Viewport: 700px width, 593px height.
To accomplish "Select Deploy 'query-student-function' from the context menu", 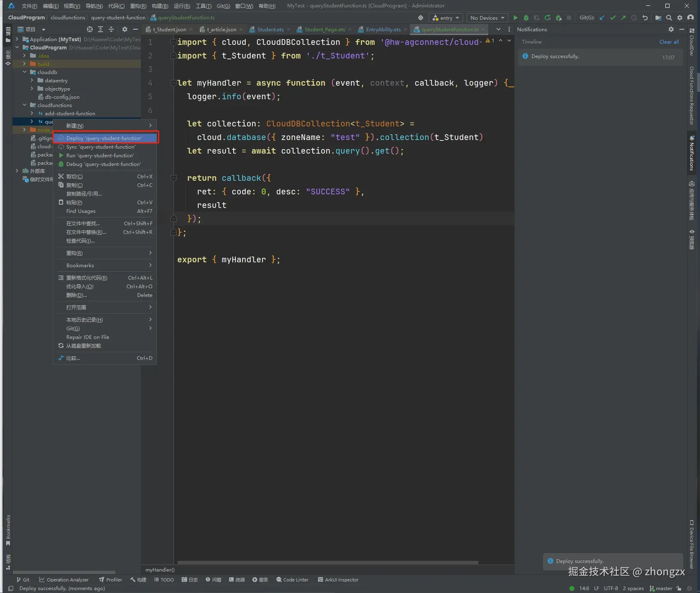I will 104,138.
